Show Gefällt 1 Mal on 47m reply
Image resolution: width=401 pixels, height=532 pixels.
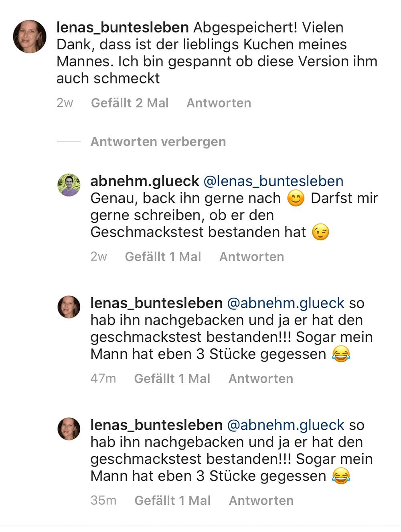(172, 379)
